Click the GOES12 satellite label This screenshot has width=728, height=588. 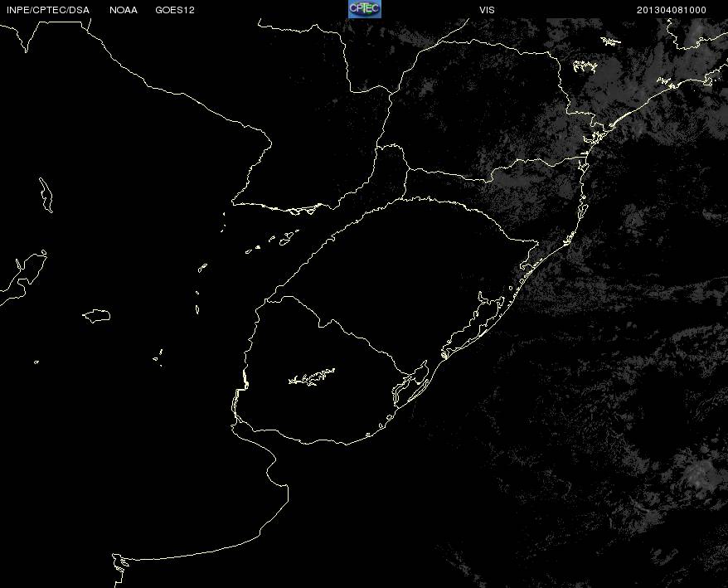tap(175, 10)
